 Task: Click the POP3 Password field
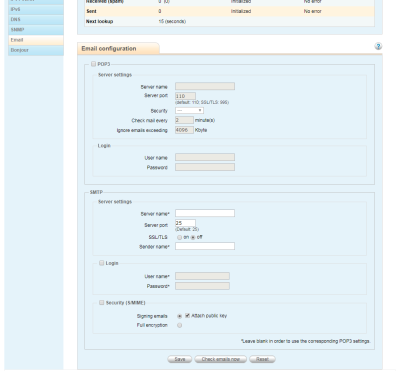pyautogui.click(x=205, y=167)
